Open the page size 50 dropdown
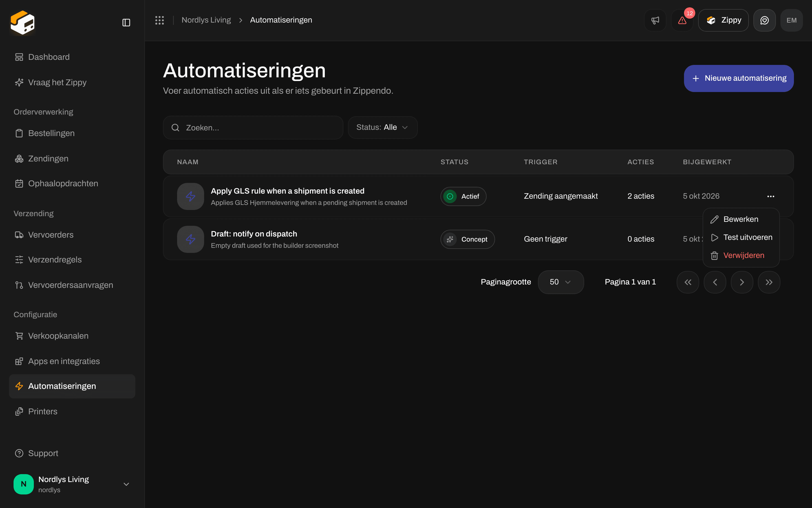This screenshot has width=812, height=508. [x=561, y=282]
